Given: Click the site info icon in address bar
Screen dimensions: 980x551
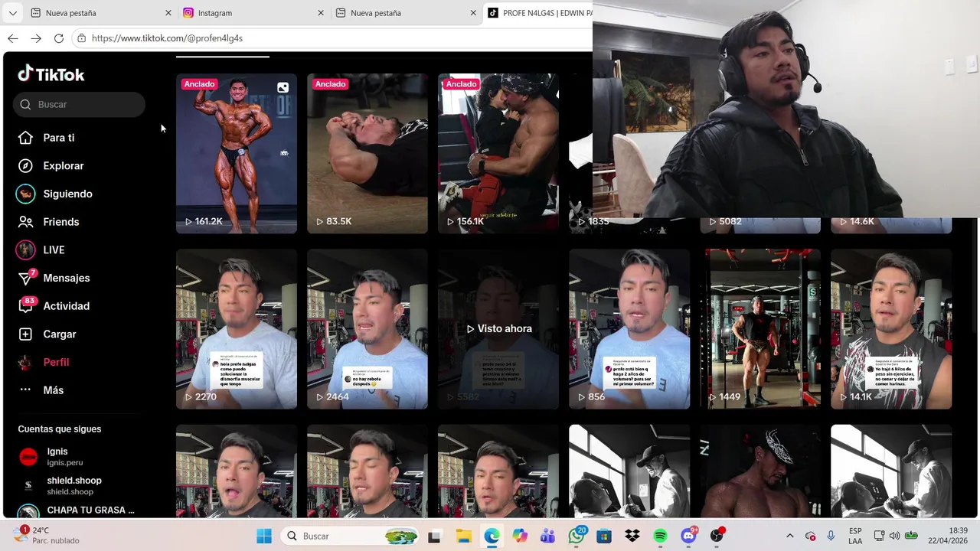Looking at the screenshot, I should pyautogui.click(x=82, y=38).
